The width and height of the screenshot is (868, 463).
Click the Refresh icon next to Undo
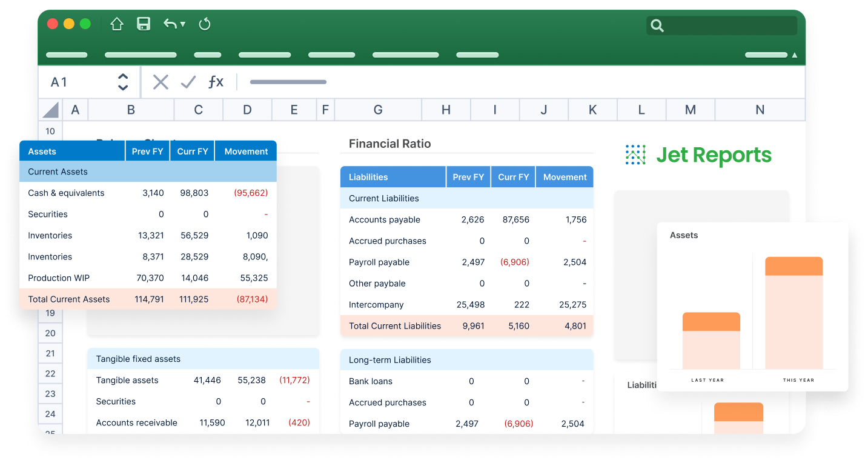click(x=204, y=24)
